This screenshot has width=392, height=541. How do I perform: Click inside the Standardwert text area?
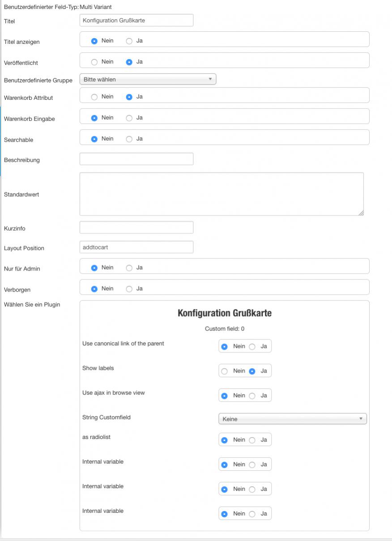221,194
